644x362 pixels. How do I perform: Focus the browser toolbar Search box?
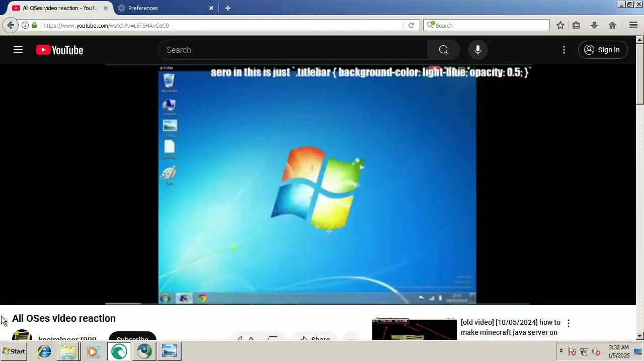(487, 25)
